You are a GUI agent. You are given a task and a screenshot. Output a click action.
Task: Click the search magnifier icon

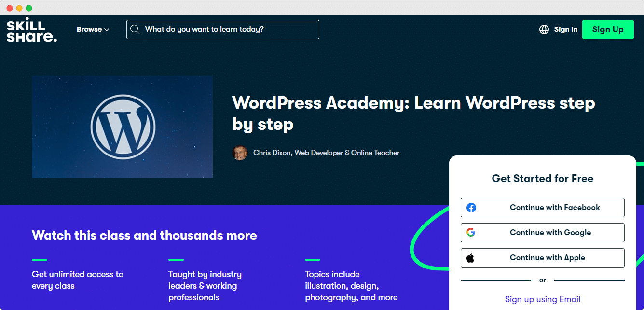(135, 29)
